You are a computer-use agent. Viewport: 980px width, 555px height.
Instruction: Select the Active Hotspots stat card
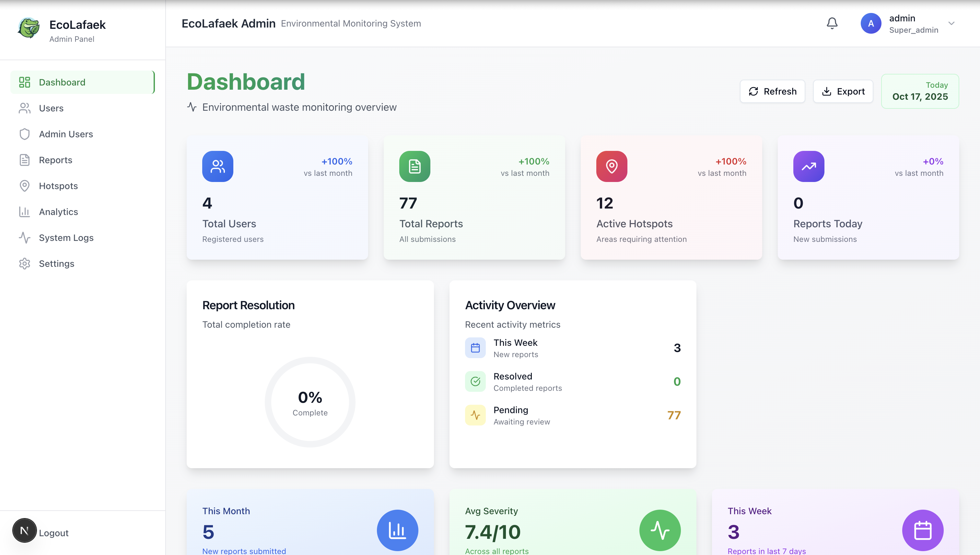coord(671,198)
